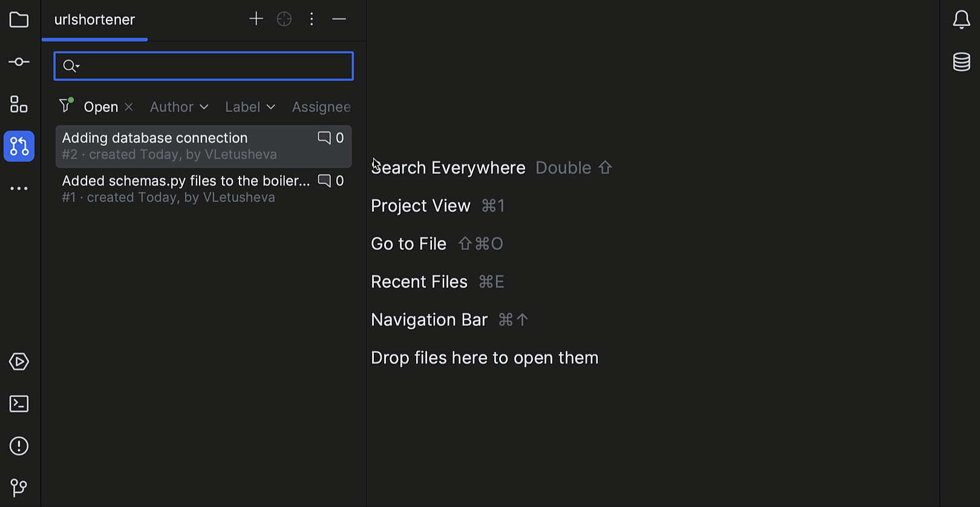Click the pull request search field
This screenshot has width=980, height=507.
pos(212,66)
